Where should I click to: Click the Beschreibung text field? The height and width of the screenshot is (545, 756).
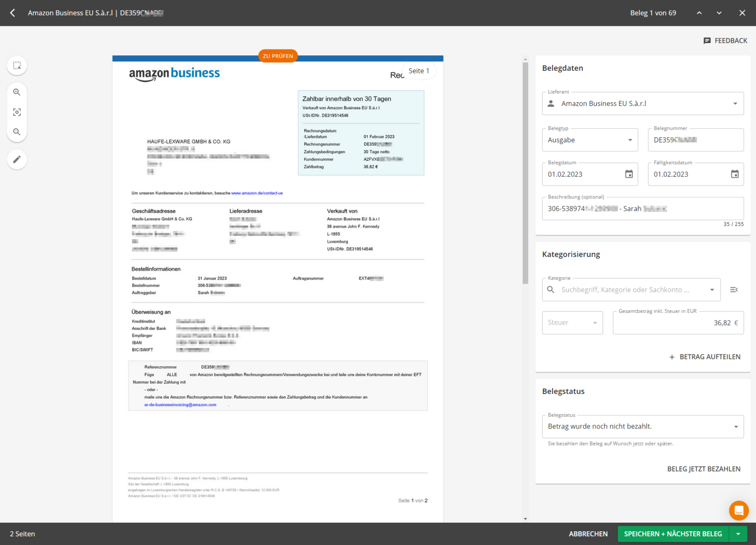642,209
